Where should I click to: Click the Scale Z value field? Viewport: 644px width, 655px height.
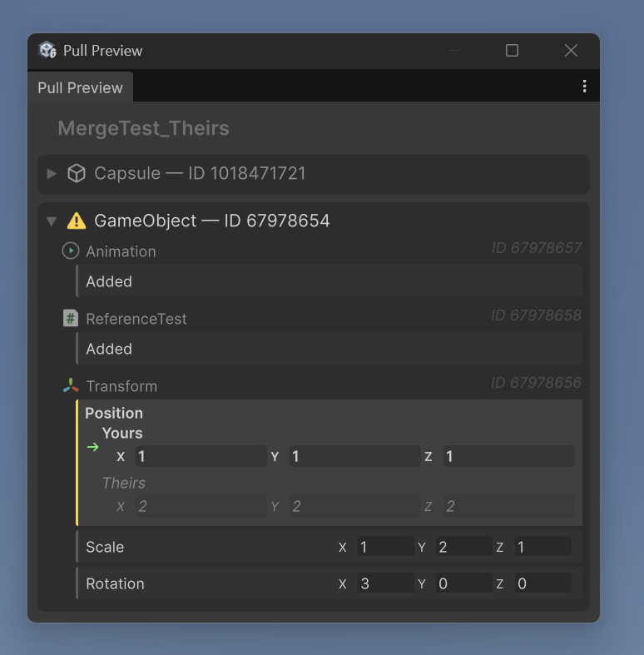(543, 547)
